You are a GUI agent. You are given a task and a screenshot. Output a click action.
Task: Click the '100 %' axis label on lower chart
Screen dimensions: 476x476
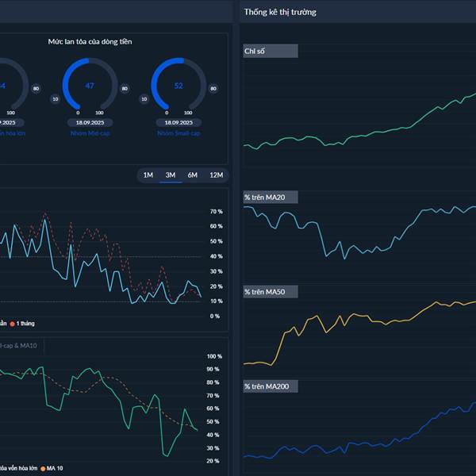point(214,356)
